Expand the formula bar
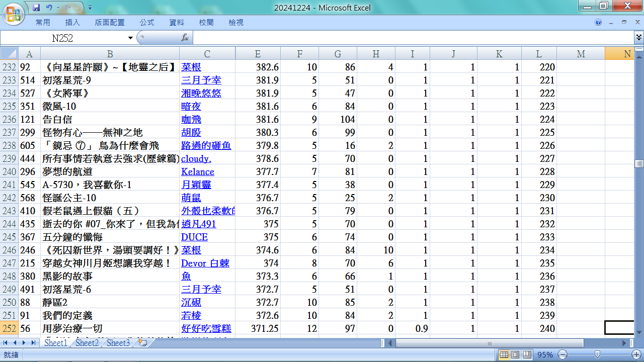The height and width of the screenshot is (362, 644). [638, 38]
